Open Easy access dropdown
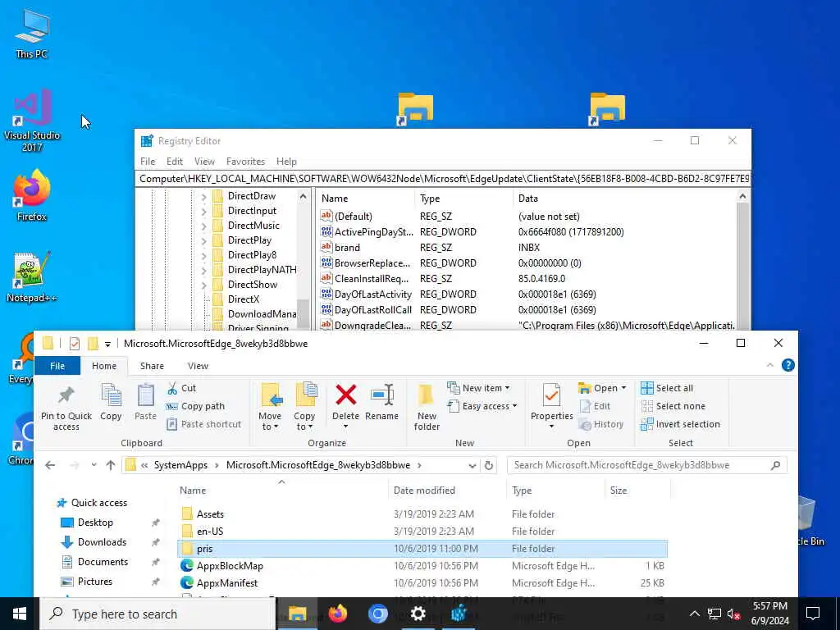Image resolution: width=840 pixels, height=630 pixels. 482,406
